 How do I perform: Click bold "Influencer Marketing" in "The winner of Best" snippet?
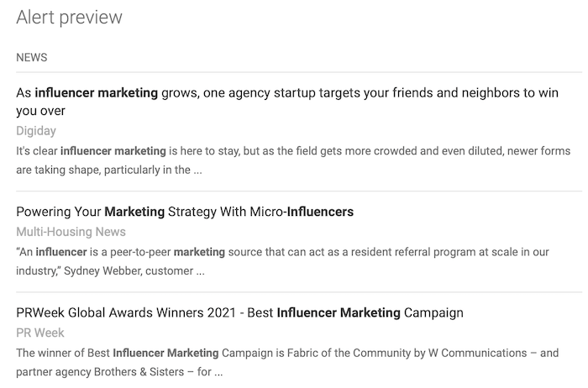165,353
